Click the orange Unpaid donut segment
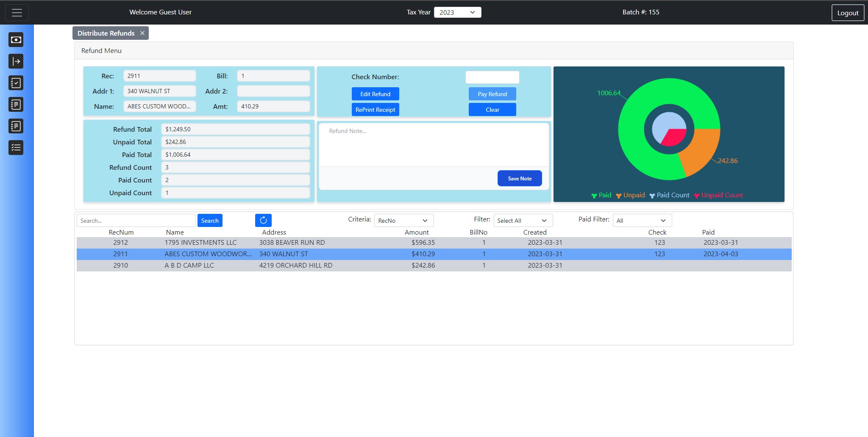Image resolution: width=868 pixels, height=437 pixels. [699, 150]
